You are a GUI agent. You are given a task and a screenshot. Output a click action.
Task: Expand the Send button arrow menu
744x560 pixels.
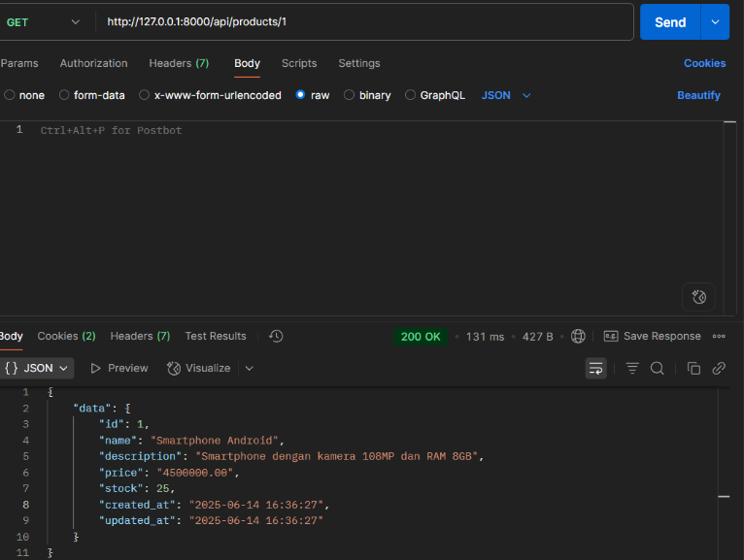[x=716, y=22]
